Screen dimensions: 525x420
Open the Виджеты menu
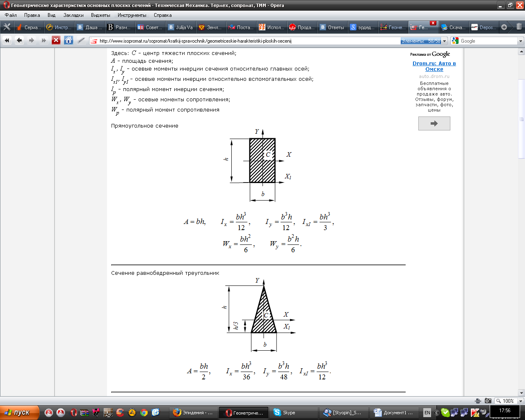(x=100, y=15)
